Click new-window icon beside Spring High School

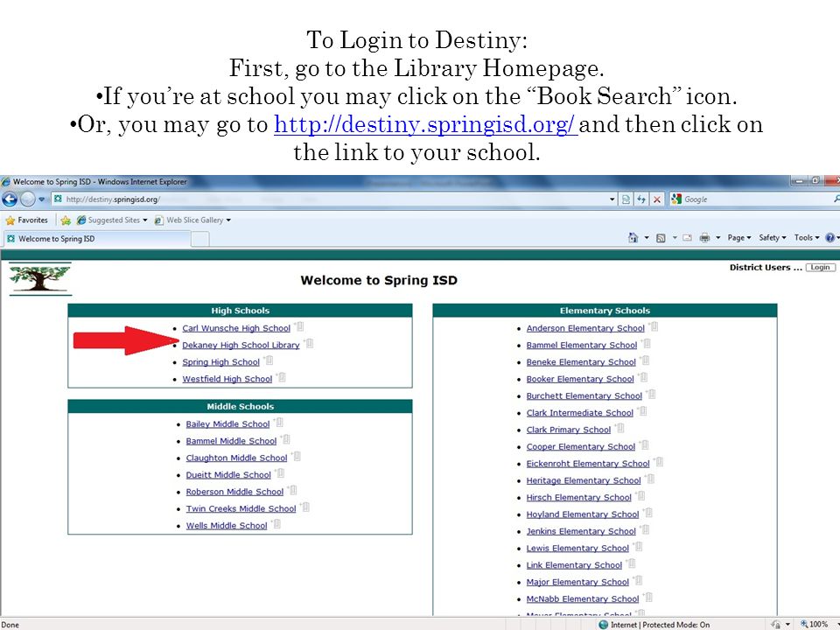pyautogui.click(x=268, y=360)
